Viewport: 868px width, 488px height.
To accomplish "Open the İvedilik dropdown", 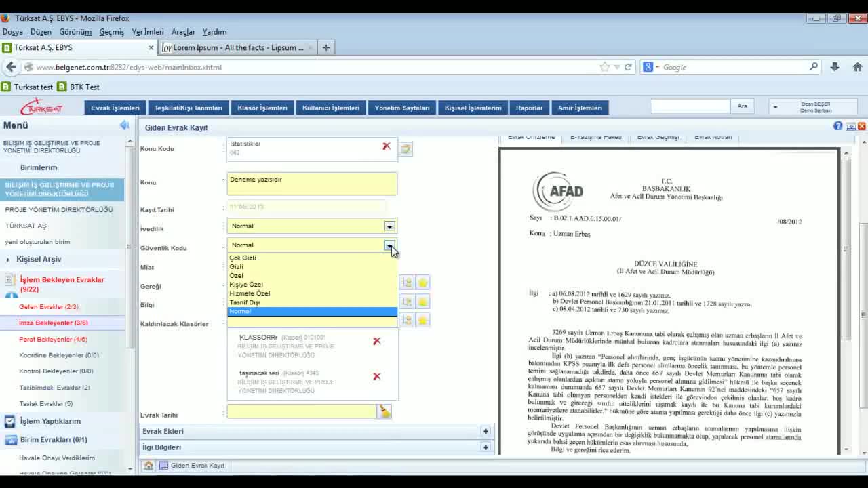I will (x=389, y=226).
